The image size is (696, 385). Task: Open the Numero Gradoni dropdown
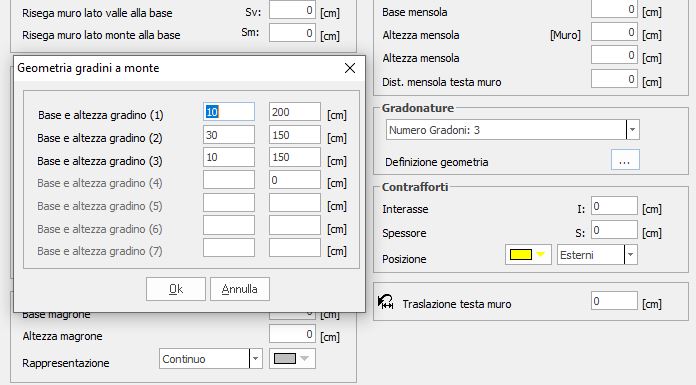(x=633, y=130)
